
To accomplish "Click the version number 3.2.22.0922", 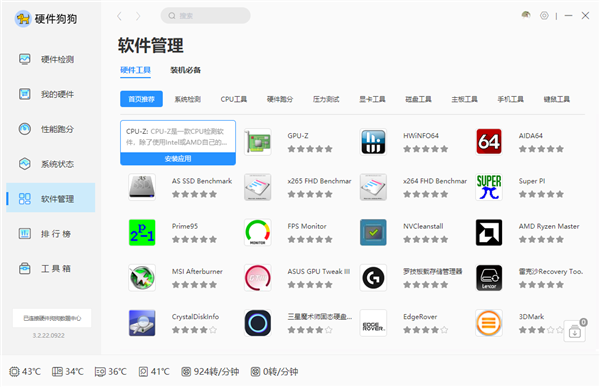I will point(49,336).
